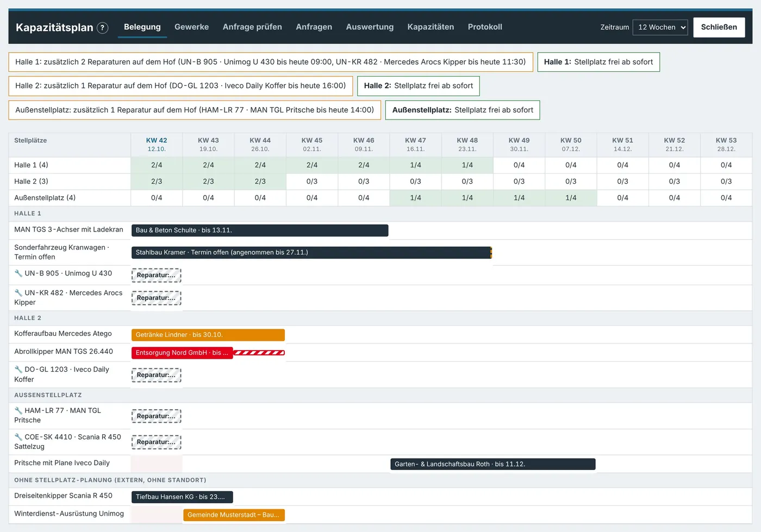This screenshot has height=532, width=761.
Task: Click the red Entsorgung Nord GmbH bar
Action: tap(182, 353)
